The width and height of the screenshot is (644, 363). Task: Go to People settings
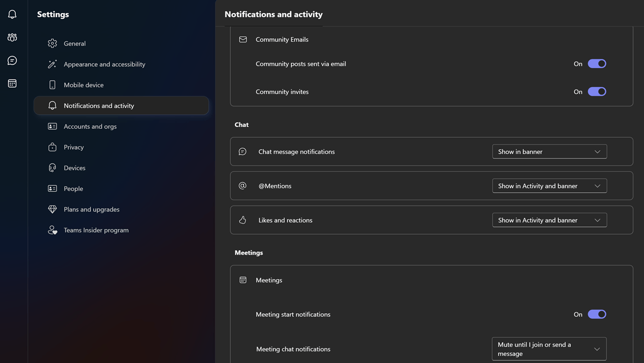121,189
